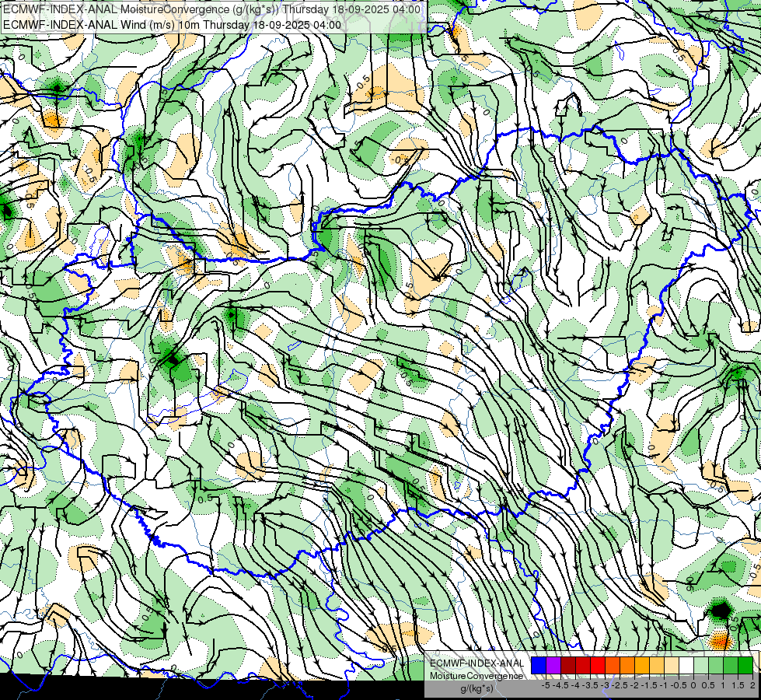Click the 1.5 value on the legend scale
The height and width of the screenshot is (700, 761).
pos(738,685)
